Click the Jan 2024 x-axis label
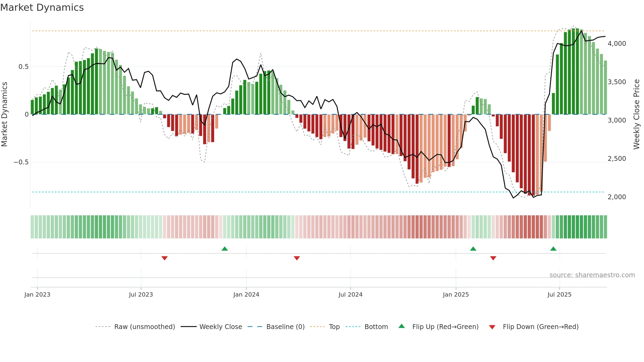The image size is (644, 362). pyautogui.click(x=246, y=294)
